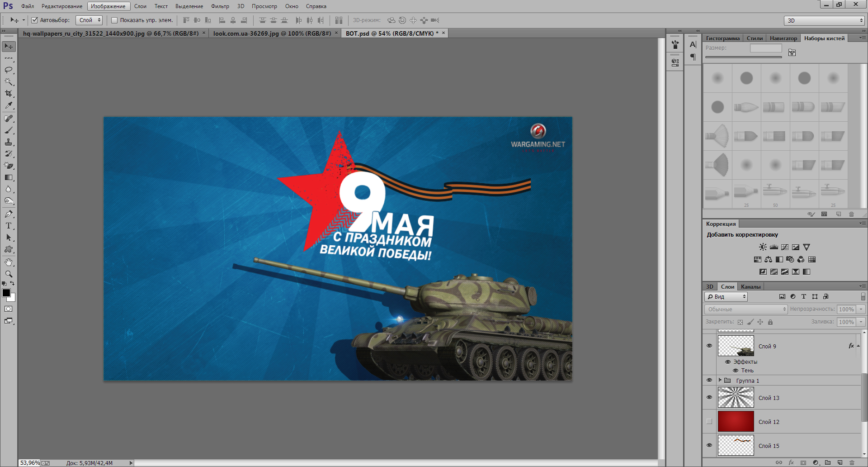The width and height of the screenshot is (868, 467).
Task: Collapse effects list of Слой 9
Action: coord(858,346)
